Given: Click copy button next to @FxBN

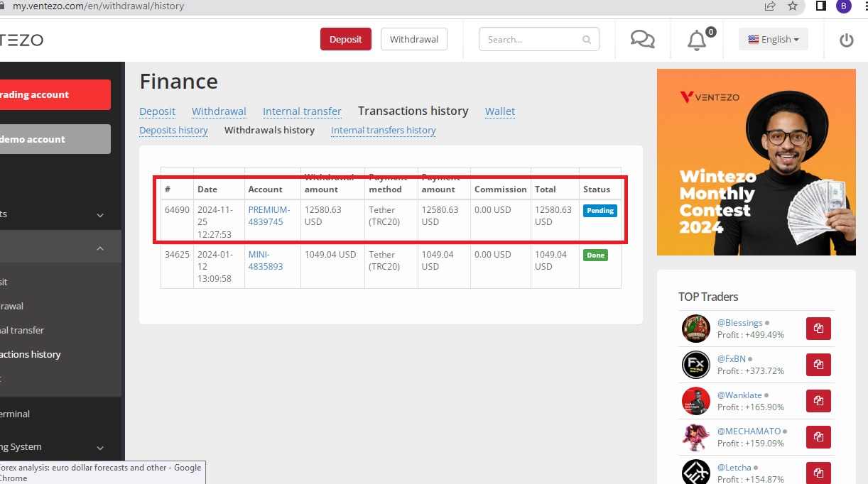Looking at the screenshot, I should click(818, 365).
